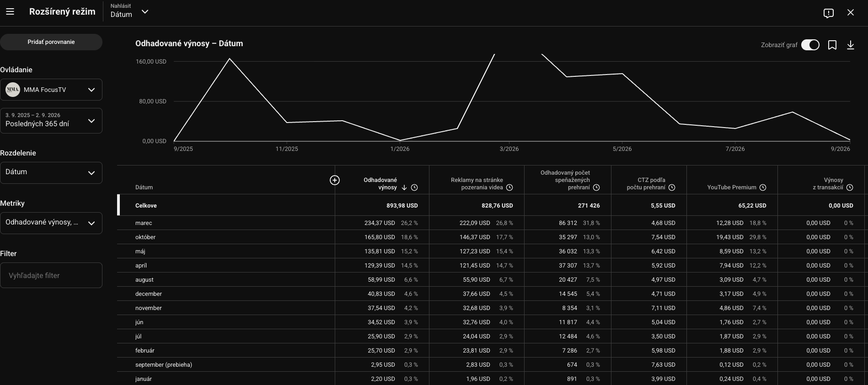Image resolution: width=868 pixels, height=385 pixels.
Task: Open the Posledných 365 dní date range dropdown
Action: click(x=51, y=121)
